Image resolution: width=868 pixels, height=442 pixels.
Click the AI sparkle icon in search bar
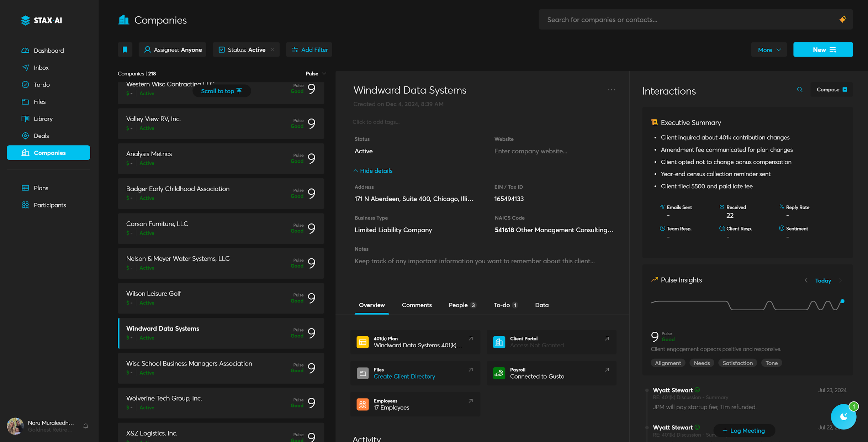click(x=842, y=20)
